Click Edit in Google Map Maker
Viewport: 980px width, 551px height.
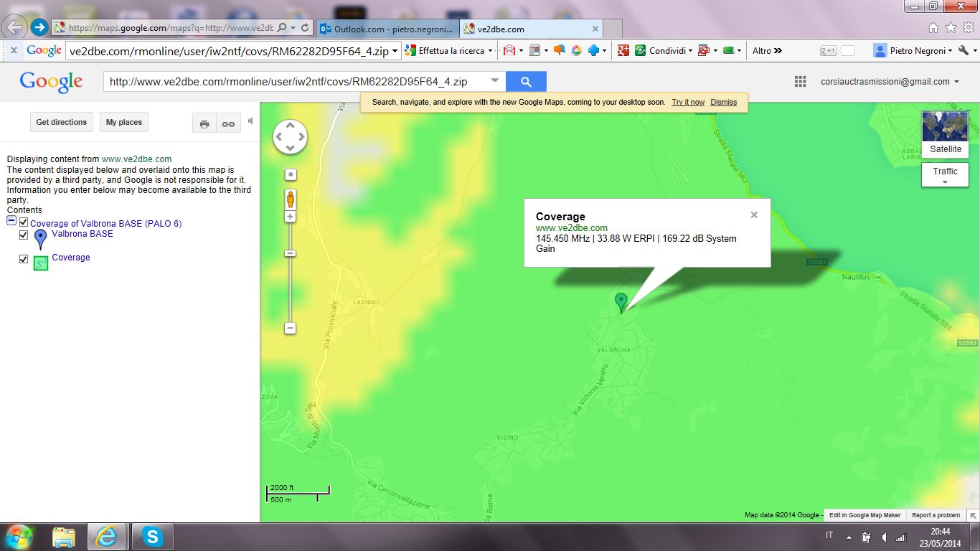click(864, 515)
